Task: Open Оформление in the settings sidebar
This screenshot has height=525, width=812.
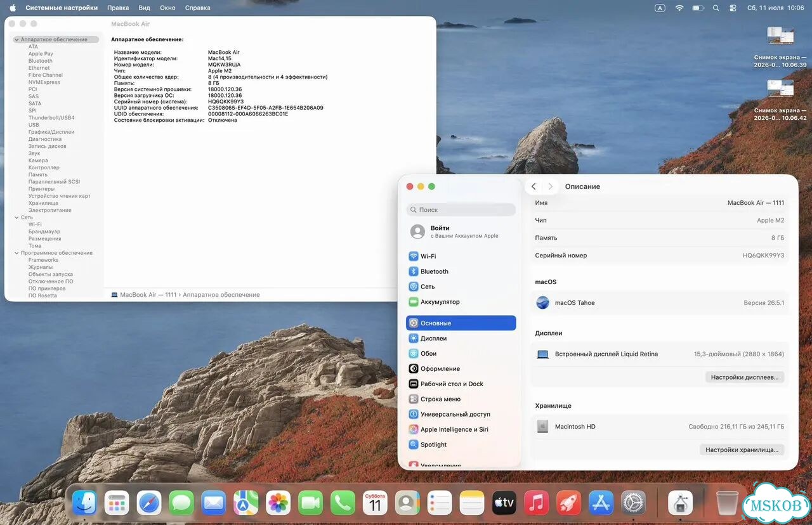Action: point(461,368)
